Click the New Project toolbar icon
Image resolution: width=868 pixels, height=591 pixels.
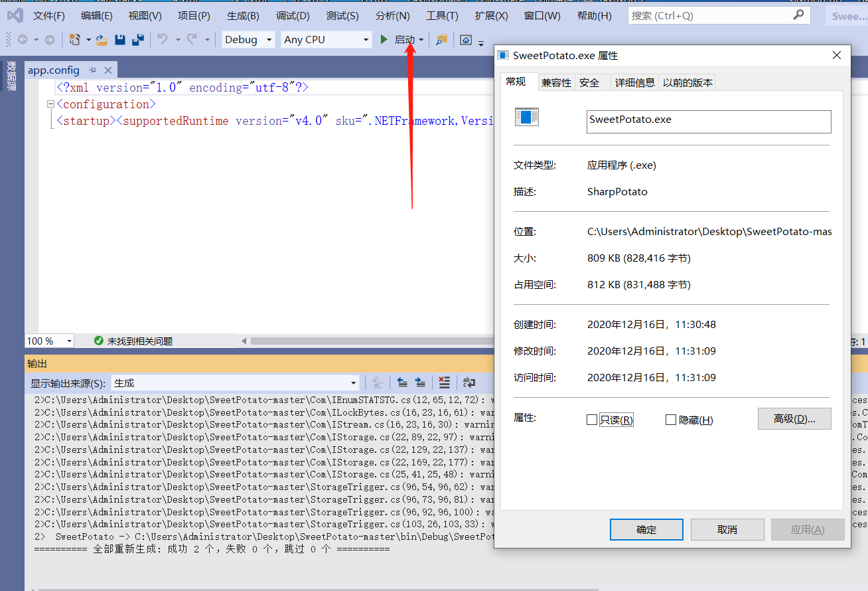pos(75,40)
